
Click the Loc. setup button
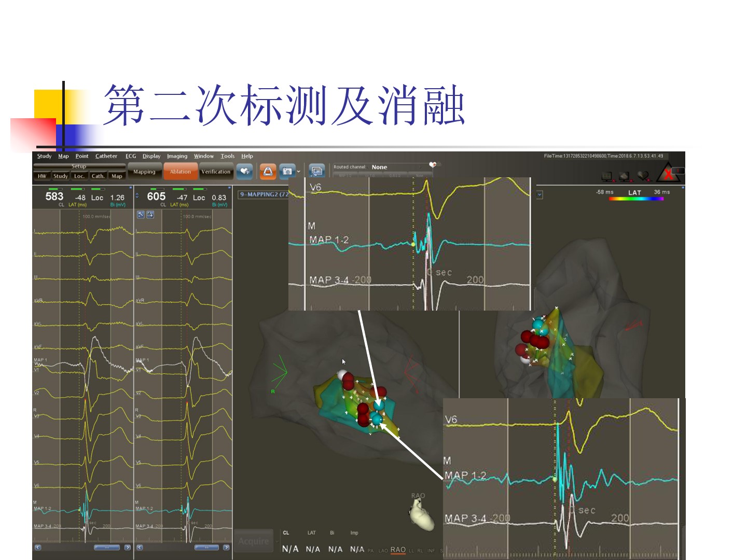tap(79, 176)
